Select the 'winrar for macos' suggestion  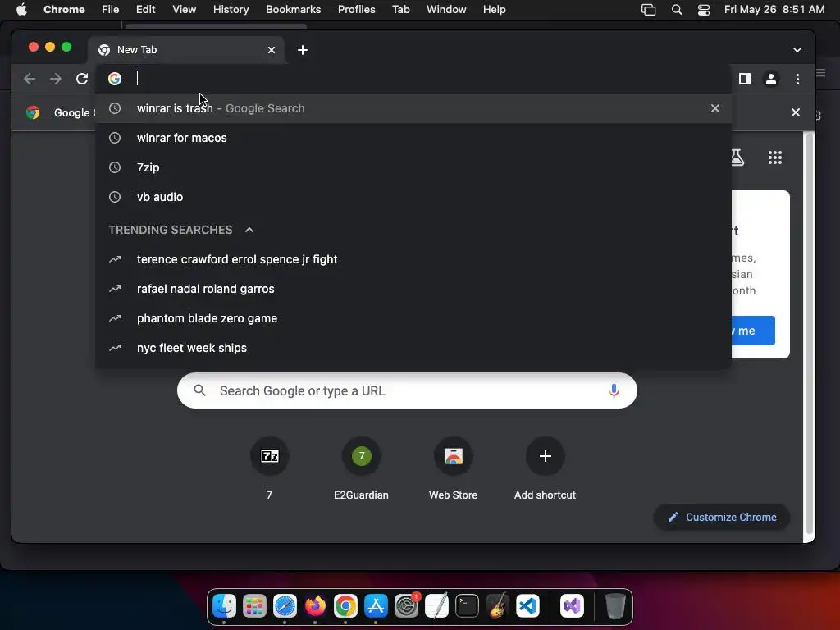(x=413, y=138)
